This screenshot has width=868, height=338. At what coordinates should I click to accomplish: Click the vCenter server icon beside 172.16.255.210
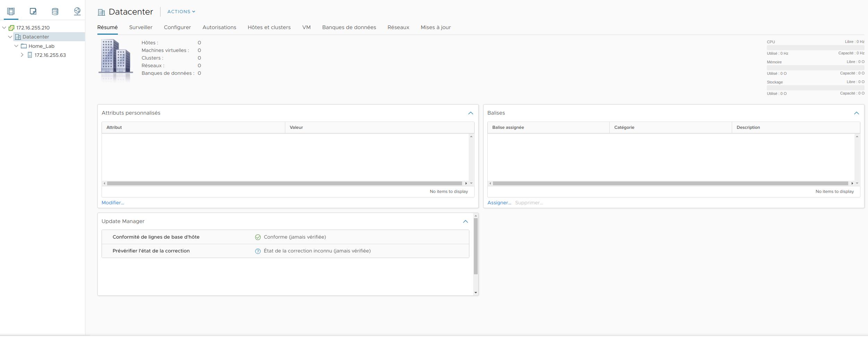(11, 28)
